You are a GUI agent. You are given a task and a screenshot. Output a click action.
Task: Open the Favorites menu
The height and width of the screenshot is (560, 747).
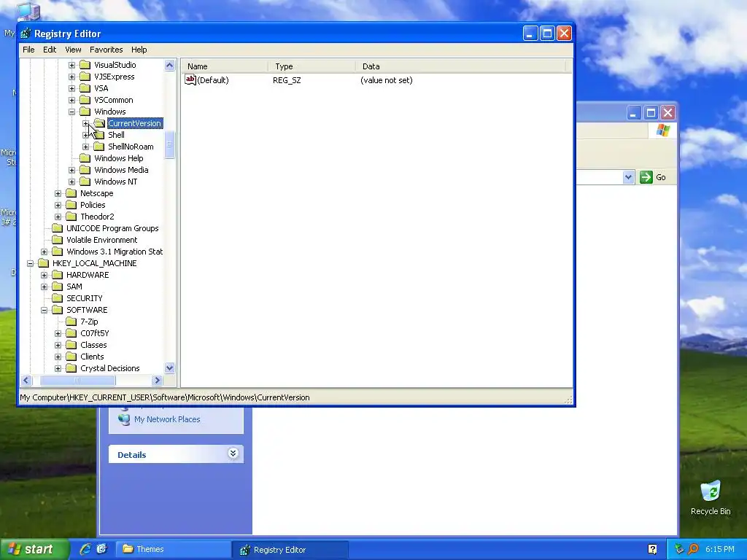(x=107, y=50)
